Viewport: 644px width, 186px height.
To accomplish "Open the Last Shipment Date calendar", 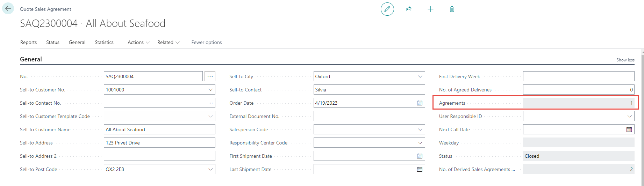I will point(420,169).
